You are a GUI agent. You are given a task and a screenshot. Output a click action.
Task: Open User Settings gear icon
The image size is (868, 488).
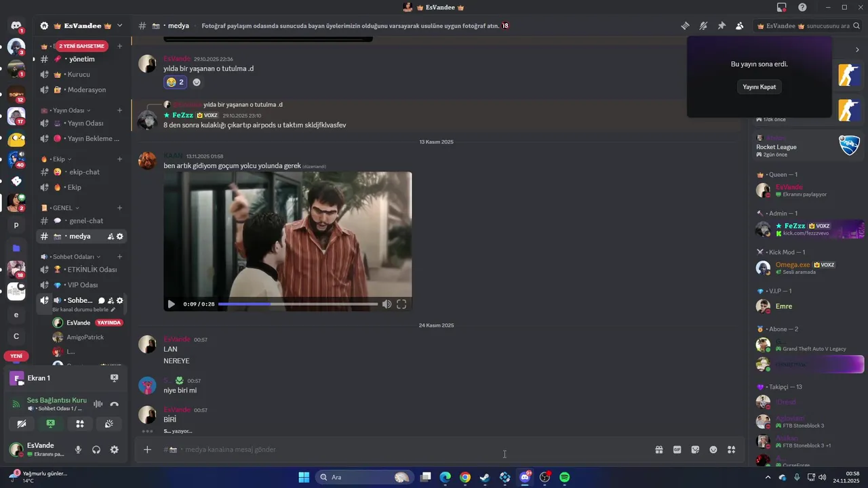pyautogui.click(x=114, y=449)
